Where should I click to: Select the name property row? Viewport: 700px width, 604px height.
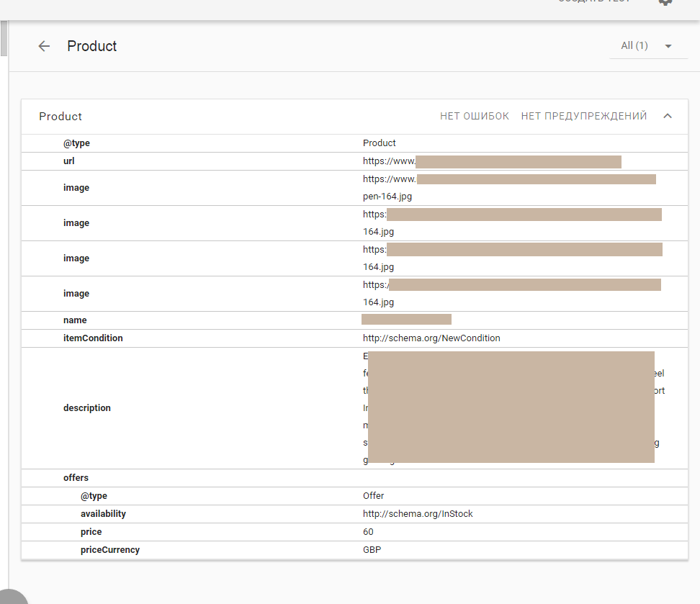[x=75, y=320]
